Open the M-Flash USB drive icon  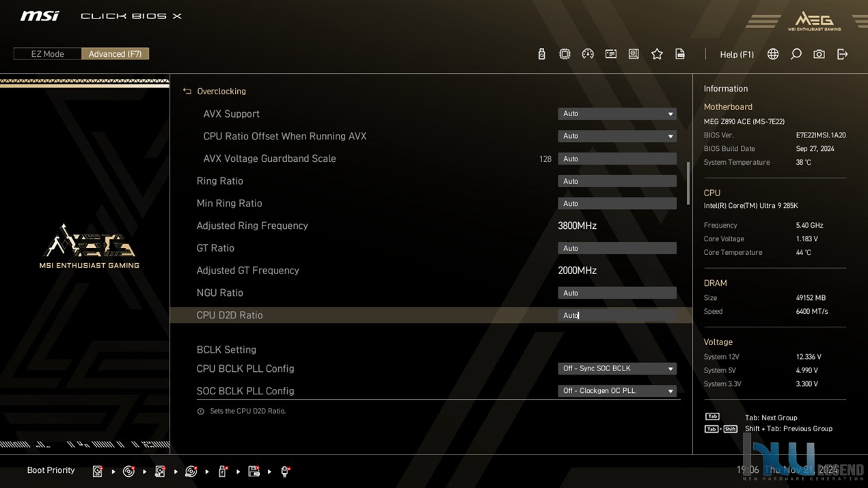point(541,54)
